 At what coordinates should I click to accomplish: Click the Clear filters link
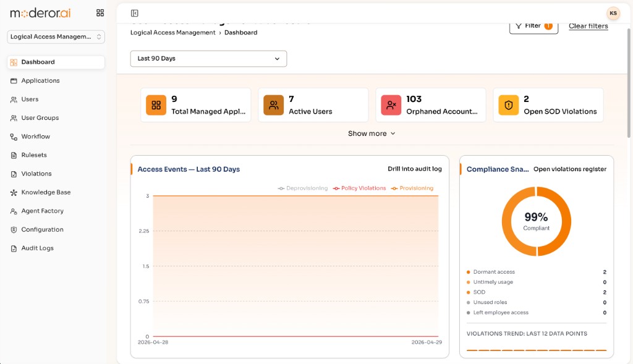click(x=588, y=26)
